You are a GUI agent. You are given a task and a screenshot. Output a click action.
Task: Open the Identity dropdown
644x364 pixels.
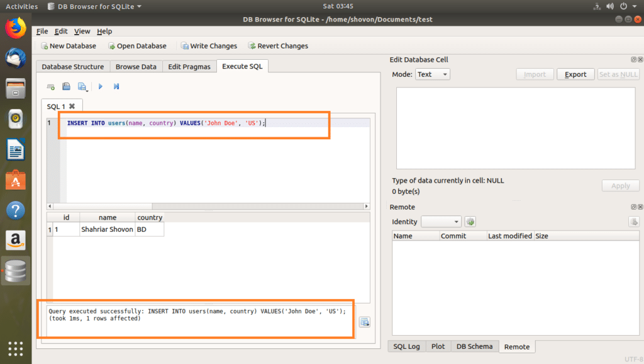[441, 222]
